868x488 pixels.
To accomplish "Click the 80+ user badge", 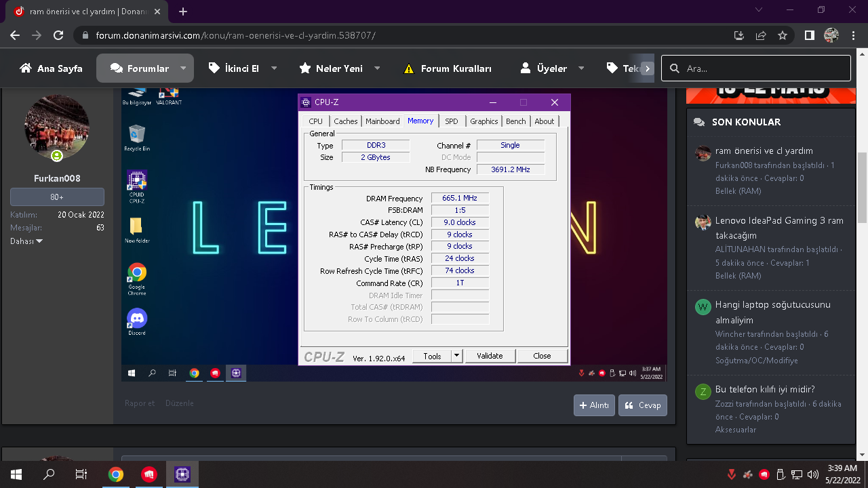I will pos(57,197).
